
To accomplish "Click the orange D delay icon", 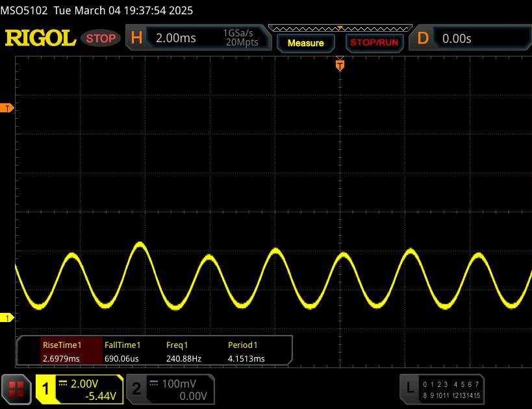I will pyautogui.click(x=423, y=38).
